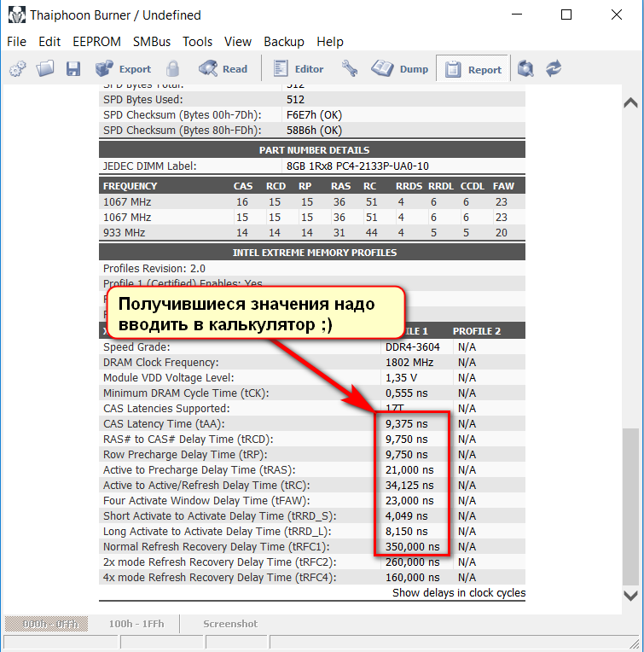Click the Speed Grade value DDR4-3604

pyautogui.click(x=412, y=346)
